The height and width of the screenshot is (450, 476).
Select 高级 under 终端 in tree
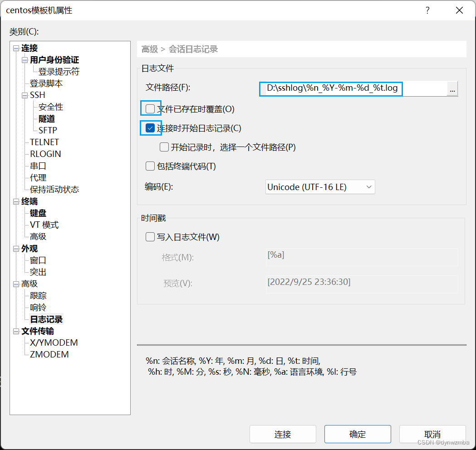tap(38, 237)
